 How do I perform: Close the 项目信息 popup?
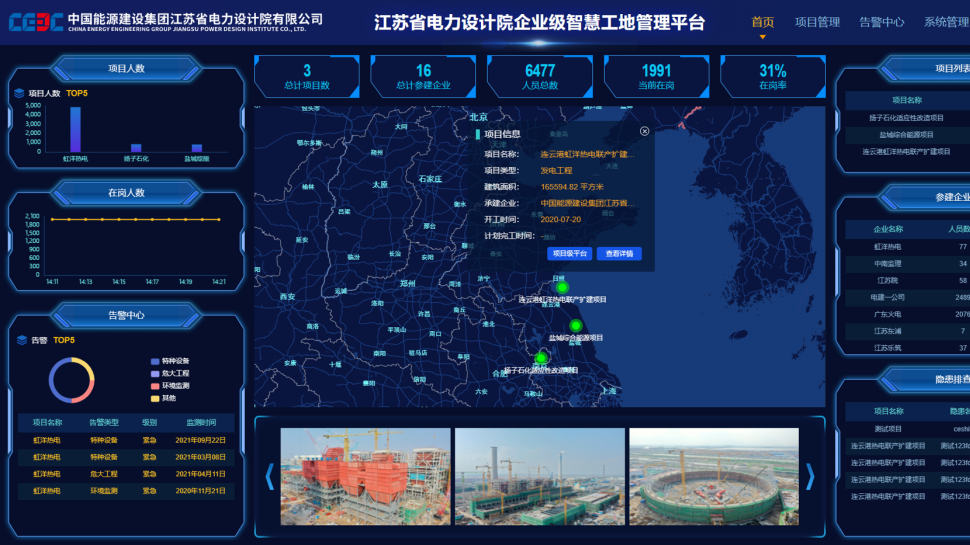(644, 131)
